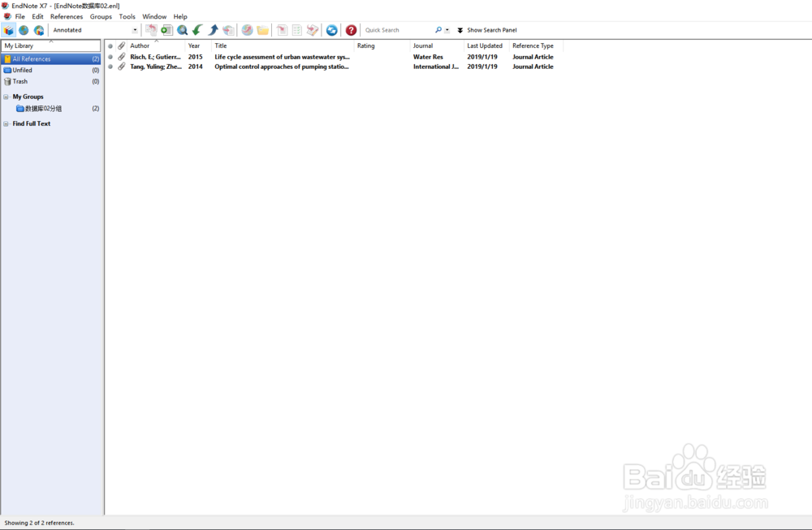Sort by Author column header
Image resolution: width=812 pixels, height=530 pixels.
155,45
